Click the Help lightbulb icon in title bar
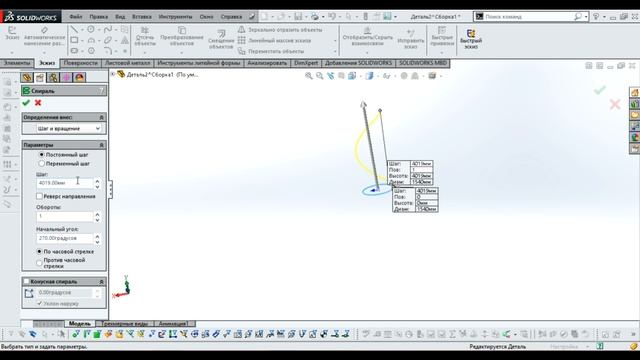The height and width of the screenshot is (360, 640). 596,16
